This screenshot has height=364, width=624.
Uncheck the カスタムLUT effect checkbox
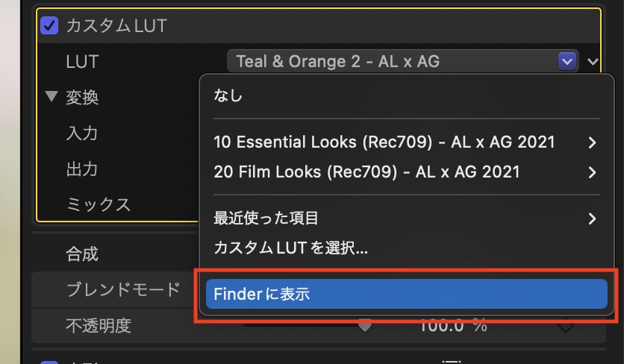click(x=49, y=27)
